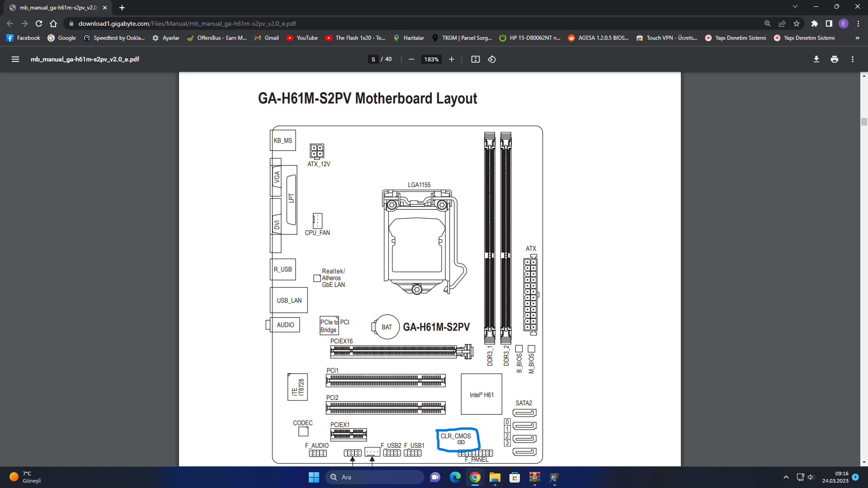The image size is (868, 488).
Task: Open the Extensions puzzle icon
Action: 815,23
